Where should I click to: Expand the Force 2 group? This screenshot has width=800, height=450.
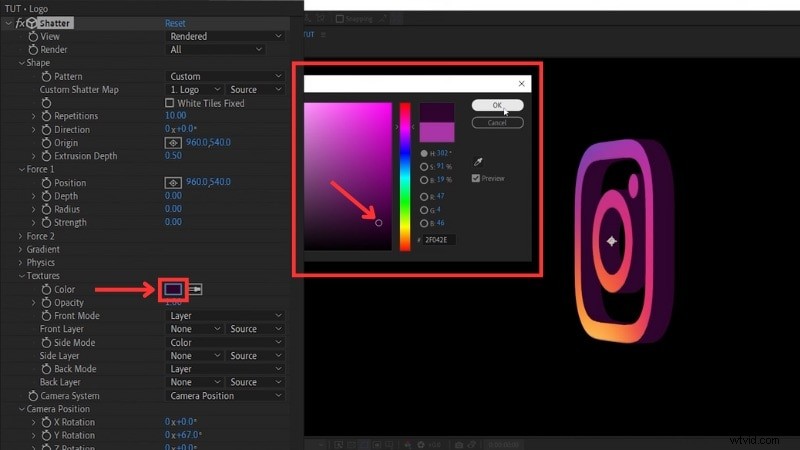coord(20,236)
